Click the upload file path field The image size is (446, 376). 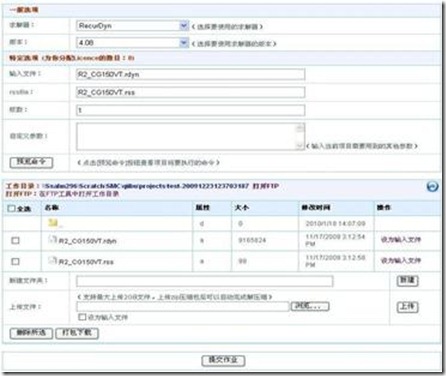[183, 307]
